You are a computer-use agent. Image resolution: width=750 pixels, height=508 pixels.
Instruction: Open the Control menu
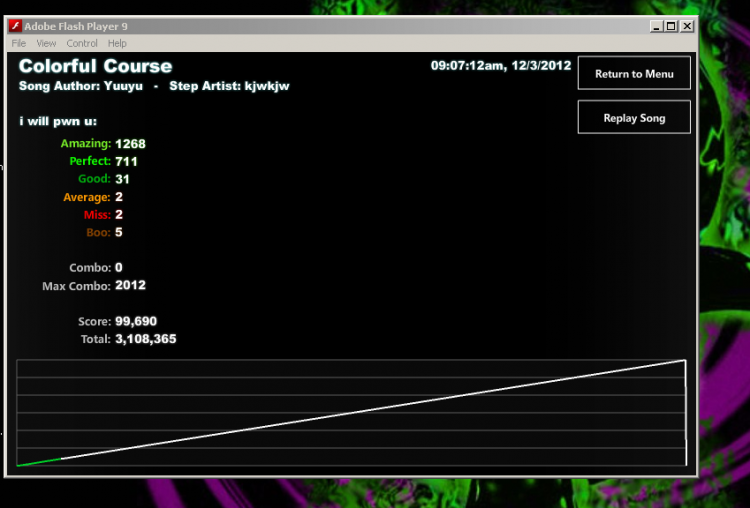pyautogui.click(x=82, y=44)
